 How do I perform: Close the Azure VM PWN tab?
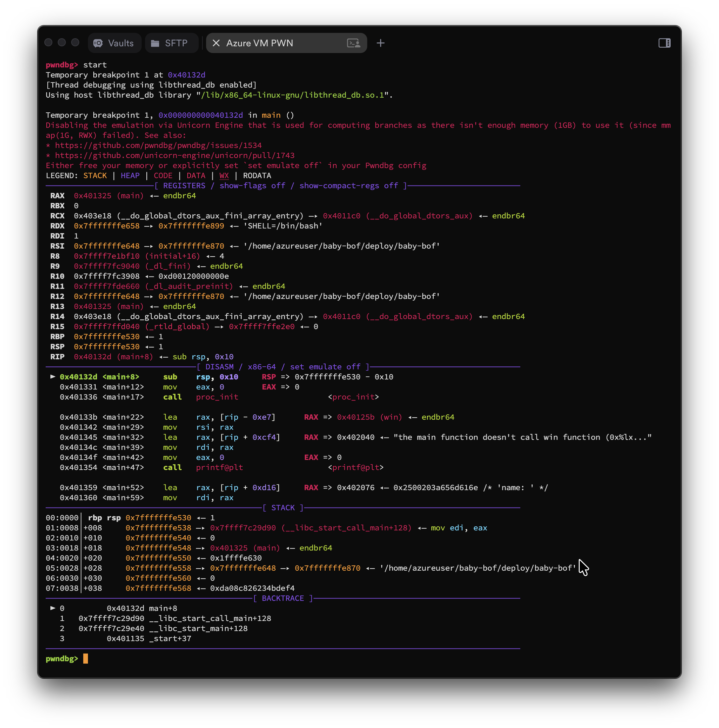tap(216, 43)
